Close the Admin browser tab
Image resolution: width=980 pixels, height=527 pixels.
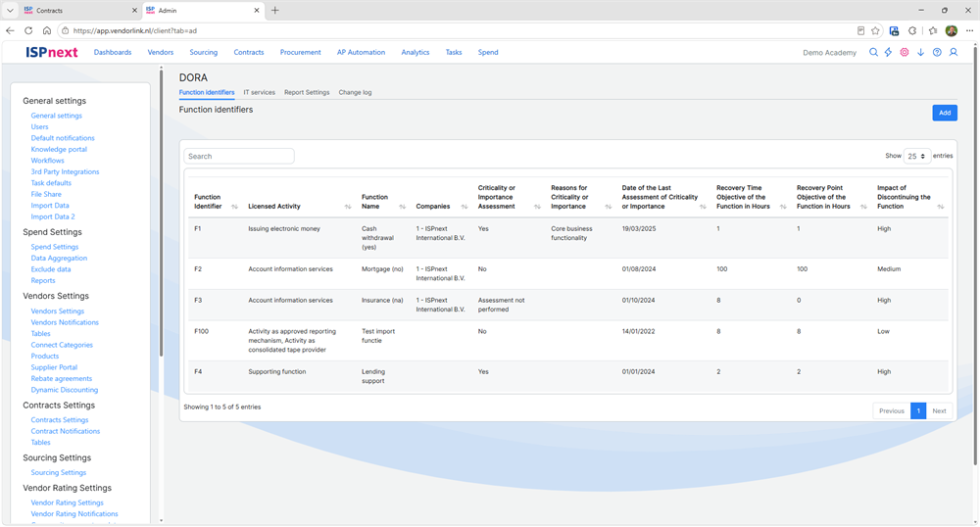[x=256, y=11]
